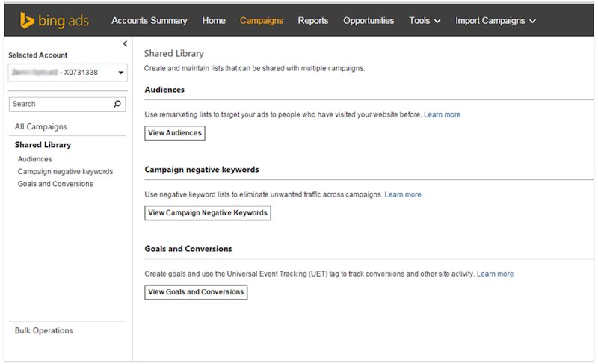
Task: Open the Accounts Summary tab
Action: tap(150, 21)
